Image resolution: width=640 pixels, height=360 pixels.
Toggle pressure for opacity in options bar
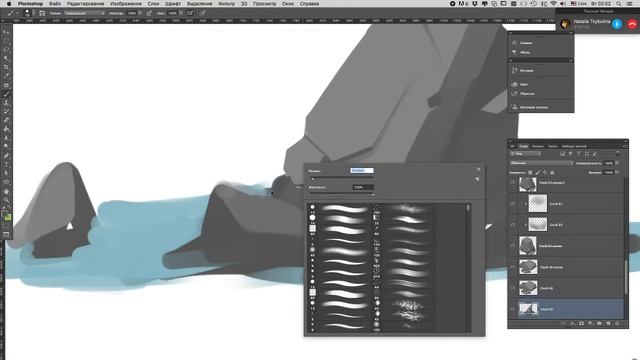(x=149, y=13)
